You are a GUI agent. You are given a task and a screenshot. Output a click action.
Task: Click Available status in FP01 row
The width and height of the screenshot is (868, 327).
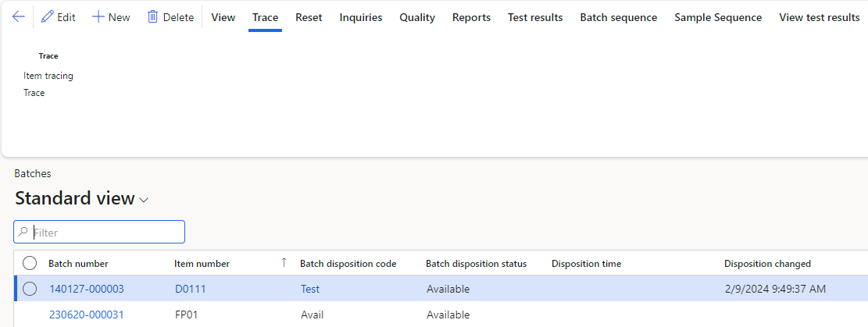[x=448, y=315]
